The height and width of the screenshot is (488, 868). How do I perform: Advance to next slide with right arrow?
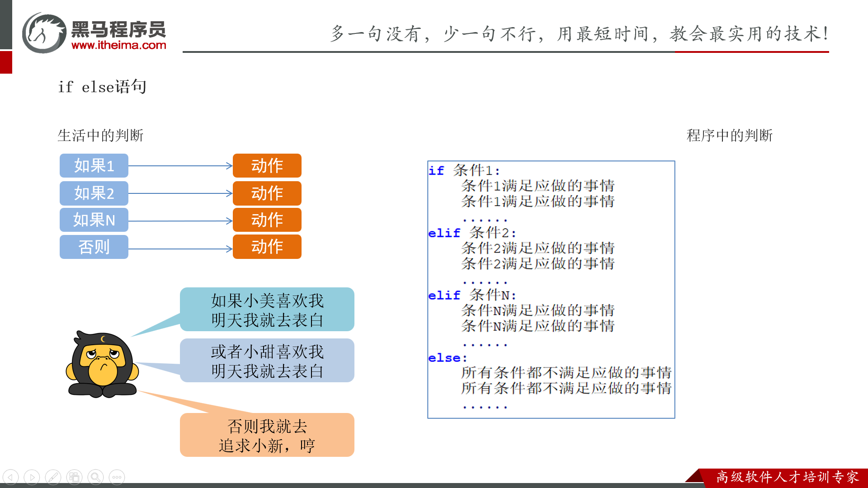(x=32, y=477)
